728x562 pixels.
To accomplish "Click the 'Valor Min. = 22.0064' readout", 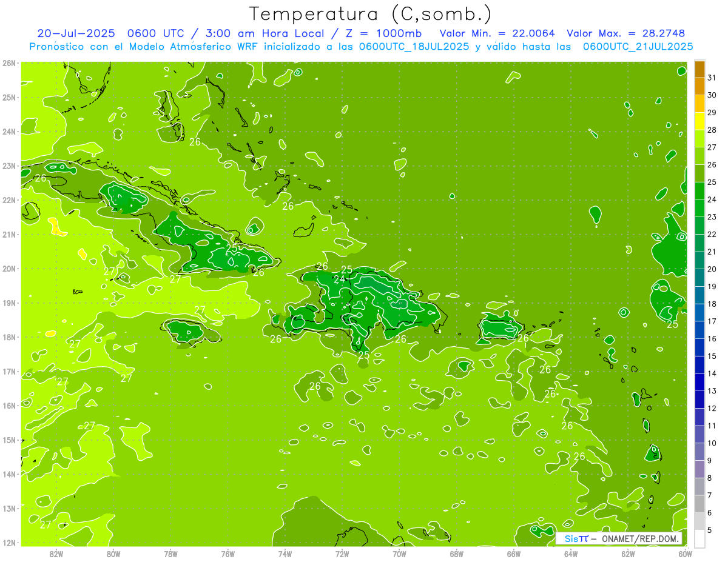I will click(497, 33).
